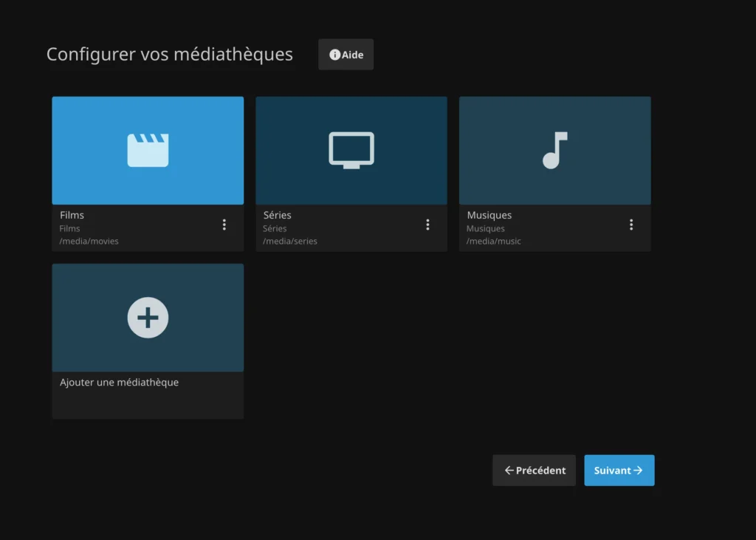Image resolution: width=756 pixels, height=540 pixels.
Task: Click the Séries library title text
Action: tap(277, 215)
